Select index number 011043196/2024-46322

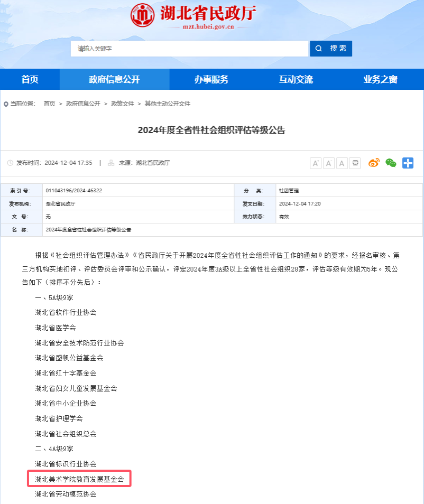pos(74,191)
